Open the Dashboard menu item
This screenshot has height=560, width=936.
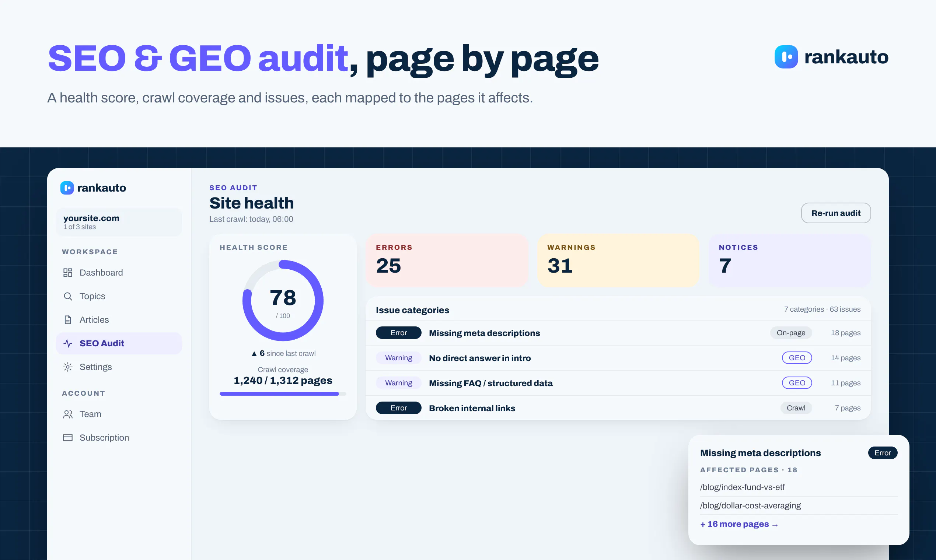click(x=119, y=273)
